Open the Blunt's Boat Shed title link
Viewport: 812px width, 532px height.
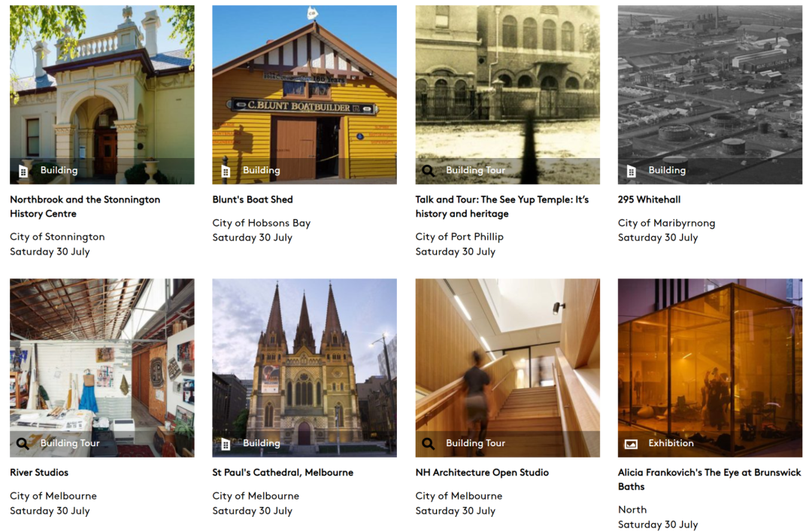click(x=253, y=199)
